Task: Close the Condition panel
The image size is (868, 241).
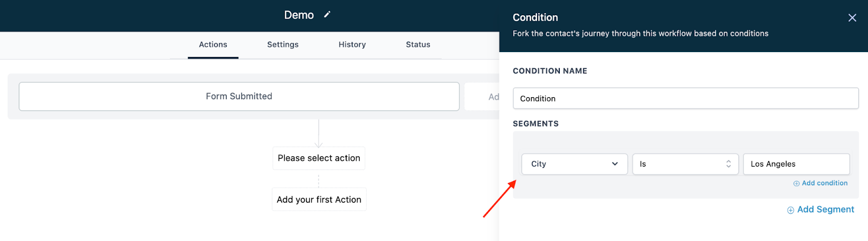Action: click(852, 18)
